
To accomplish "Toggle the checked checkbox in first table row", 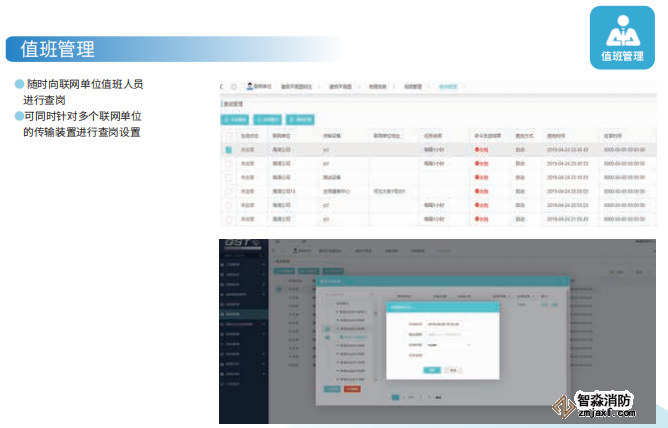I will coord(228,149).
